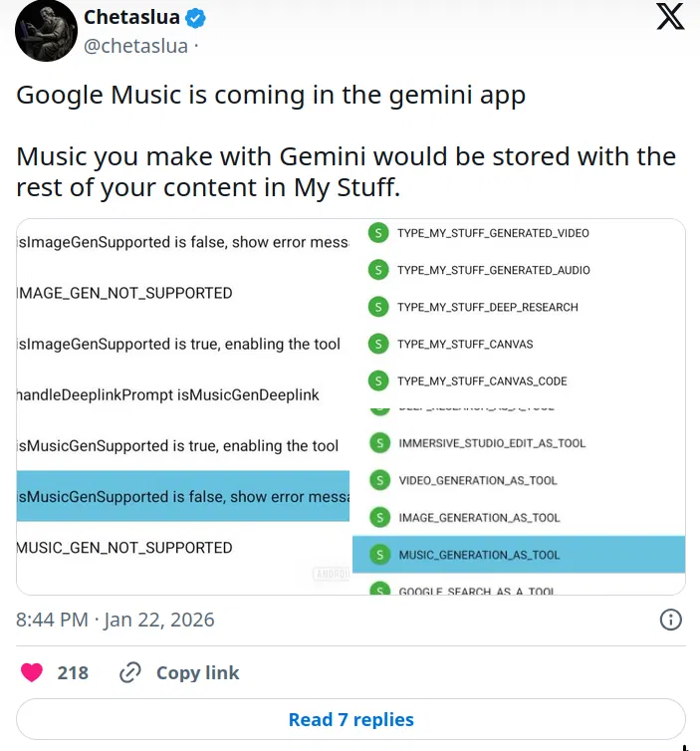Open the @chetaslua handle link

point(135,45)
